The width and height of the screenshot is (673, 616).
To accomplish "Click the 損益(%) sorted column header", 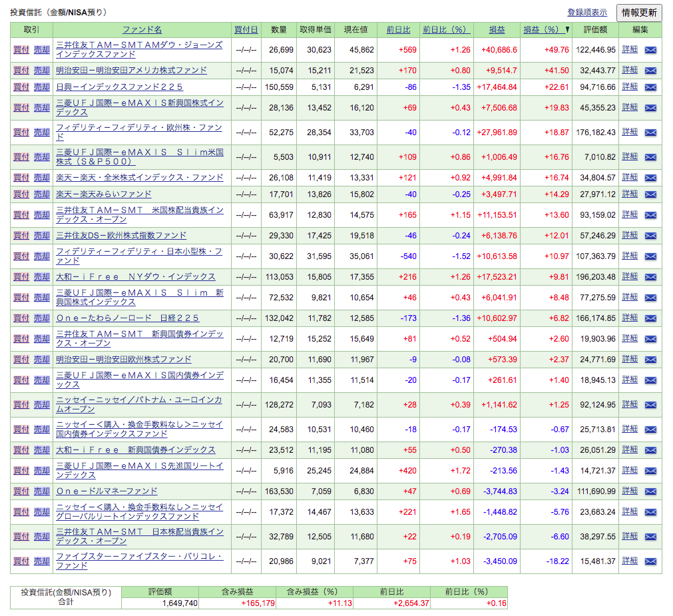I will pyautogui.click(x=546, y=29).
